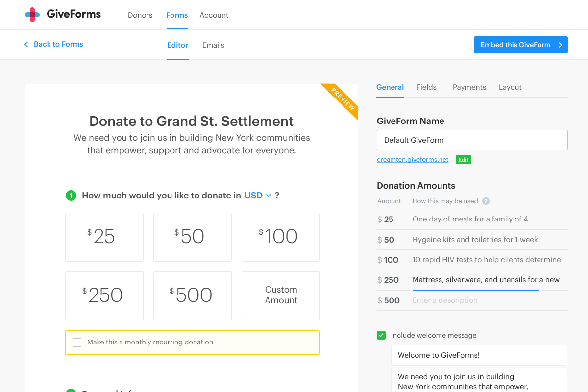Click the $250 description field about Mattress

click(490, 280)
